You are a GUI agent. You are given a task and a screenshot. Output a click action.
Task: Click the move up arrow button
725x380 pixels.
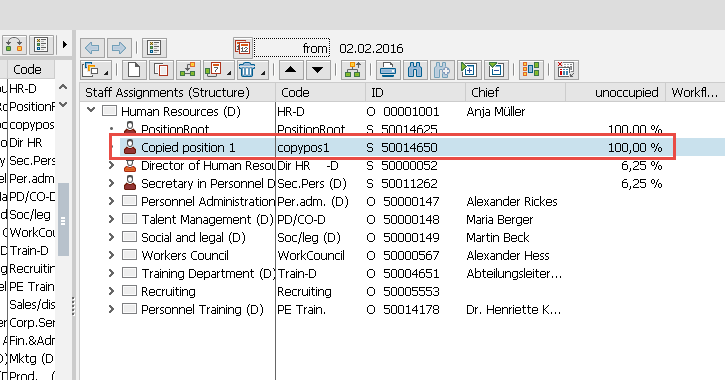pyautogui.click(x=290, y=70)
